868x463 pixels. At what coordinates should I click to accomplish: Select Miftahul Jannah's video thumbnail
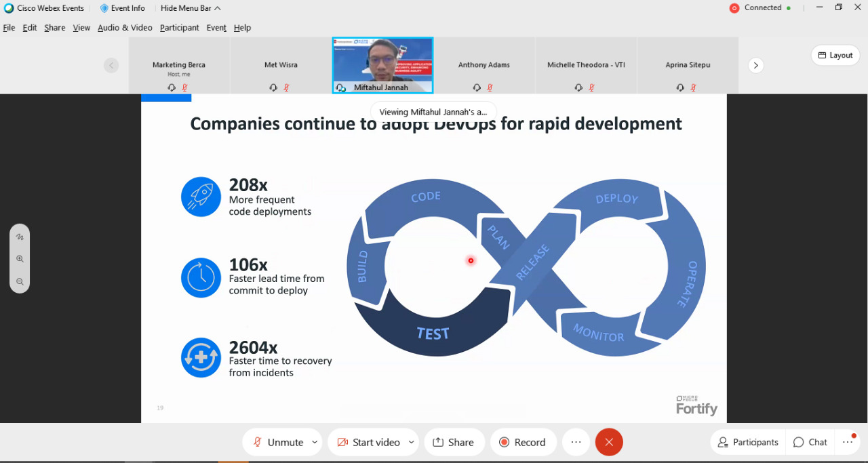pos(382,65)
